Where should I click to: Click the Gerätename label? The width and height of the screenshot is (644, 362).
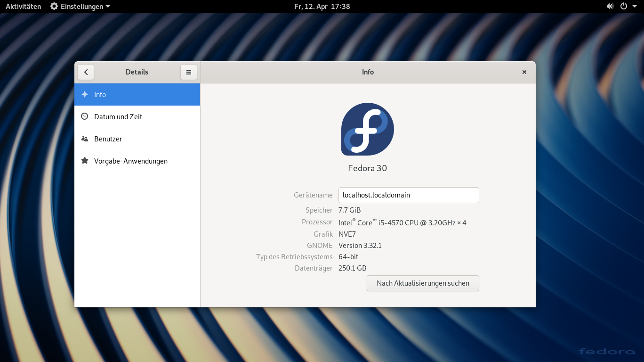[x=313, y=195]
